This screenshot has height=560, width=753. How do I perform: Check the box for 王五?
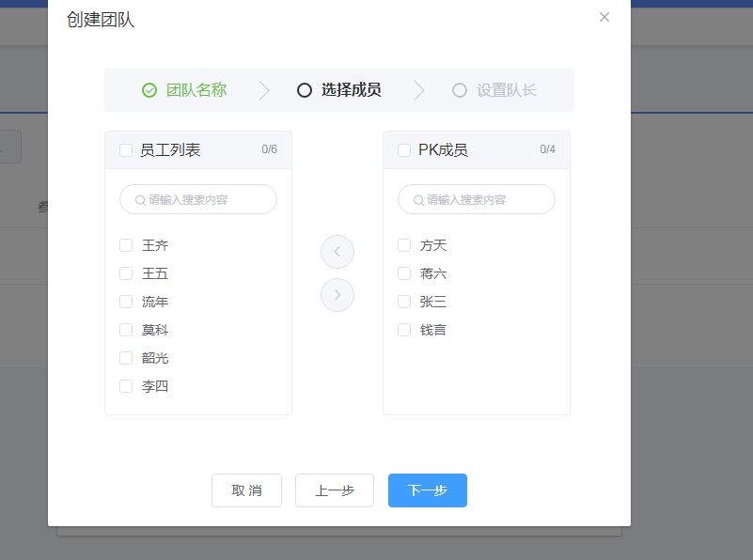pos(126,273)
